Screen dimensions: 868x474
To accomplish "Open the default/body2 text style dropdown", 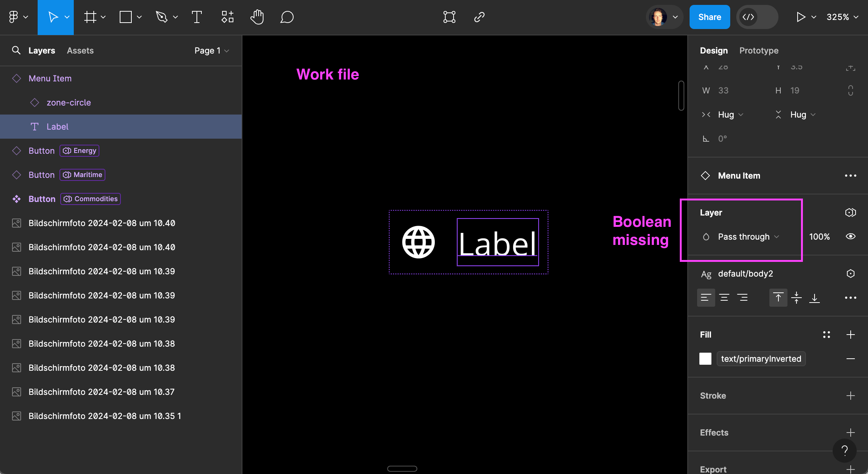I will coord(747,273).
